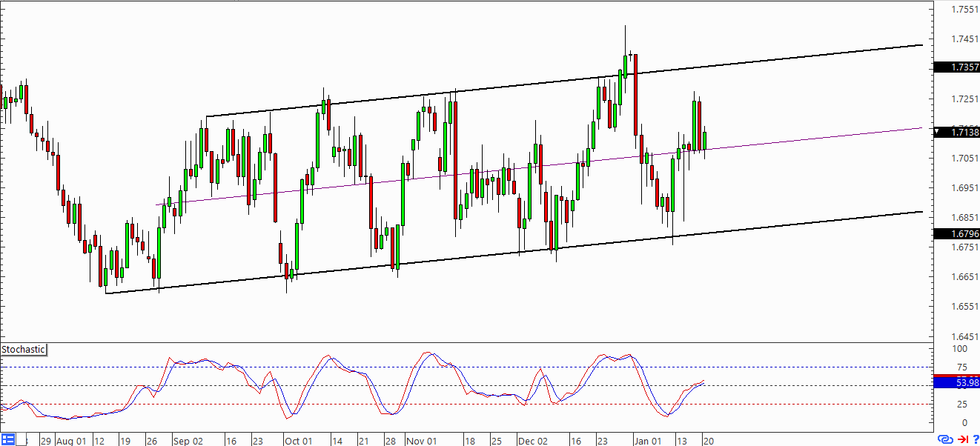Click the 75 level on stochastic scale

point(962,367)
